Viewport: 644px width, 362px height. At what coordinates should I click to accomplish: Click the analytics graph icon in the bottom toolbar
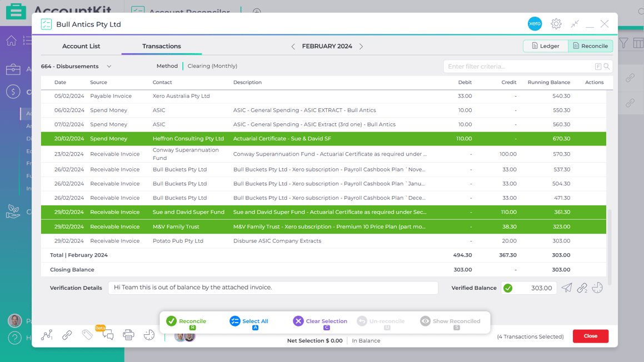tap(47, 335)
